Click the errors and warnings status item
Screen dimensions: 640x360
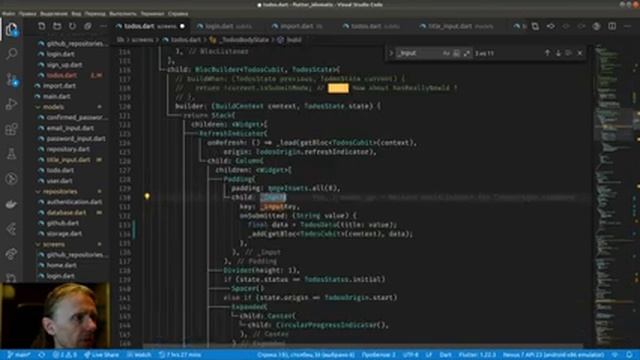point(64,355)
